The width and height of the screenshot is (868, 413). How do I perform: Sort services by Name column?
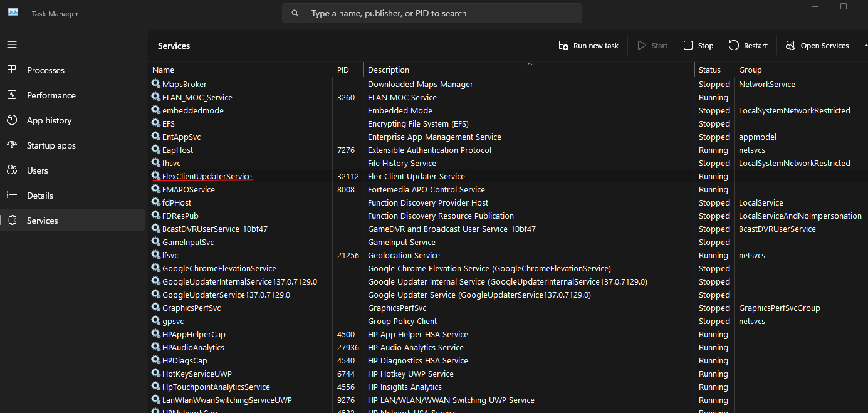241,70
